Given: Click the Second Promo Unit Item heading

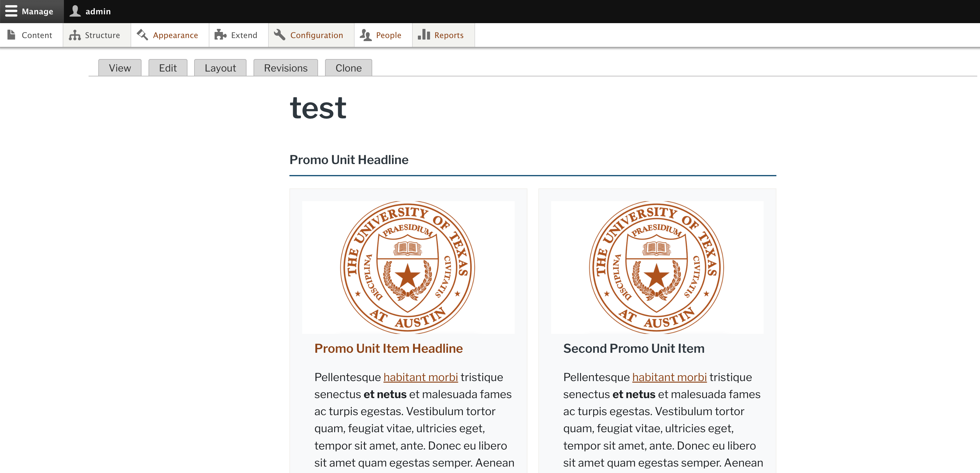Looking at the screenshot, I should pos(633,348).
